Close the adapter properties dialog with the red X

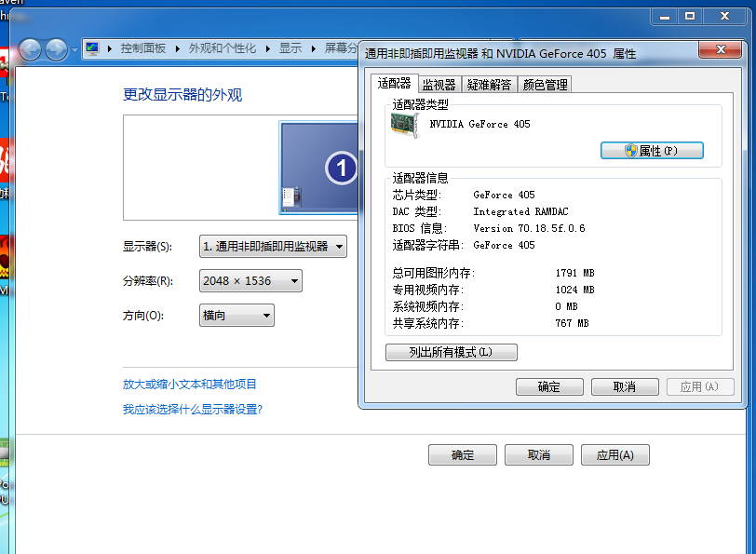[x=722, y=52]
